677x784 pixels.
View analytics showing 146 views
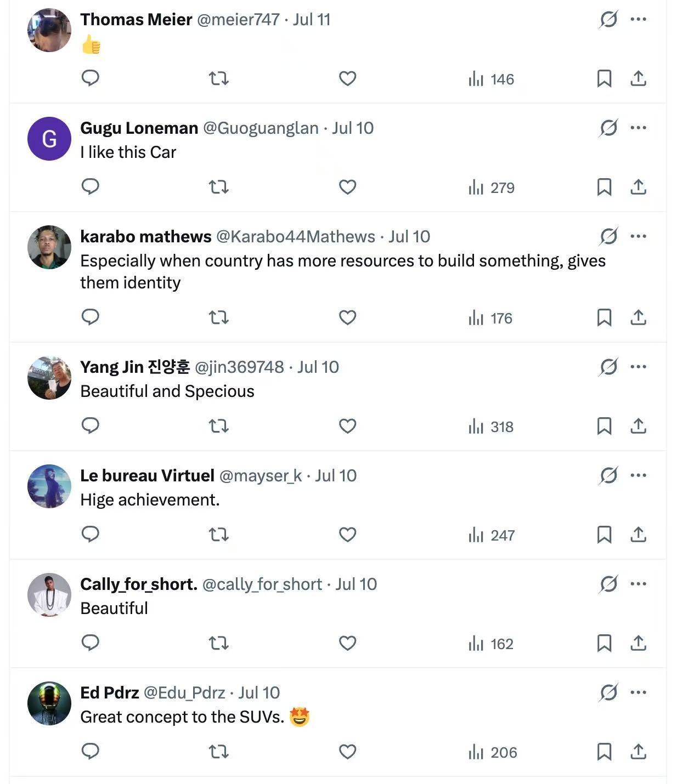(x=491, y=79)
